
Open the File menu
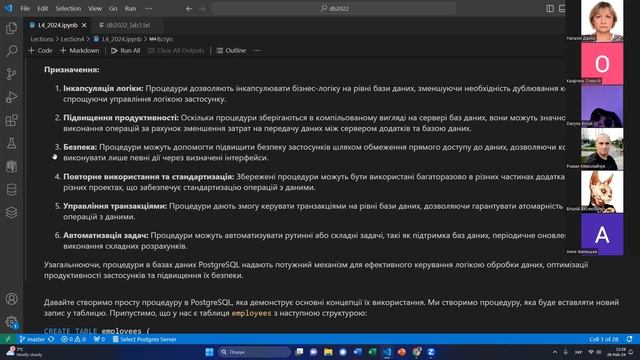click(25, 9)
